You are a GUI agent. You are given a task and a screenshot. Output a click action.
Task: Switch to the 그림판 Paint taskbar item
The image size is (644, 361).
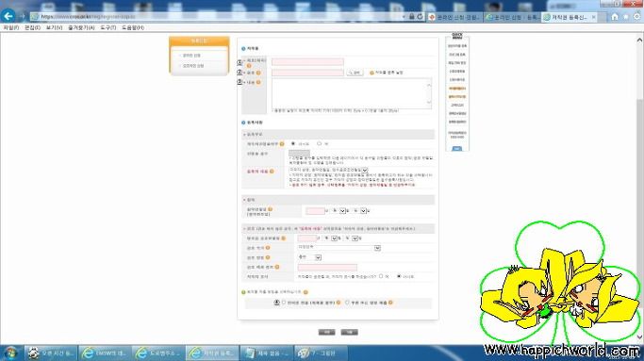(322, 353)
